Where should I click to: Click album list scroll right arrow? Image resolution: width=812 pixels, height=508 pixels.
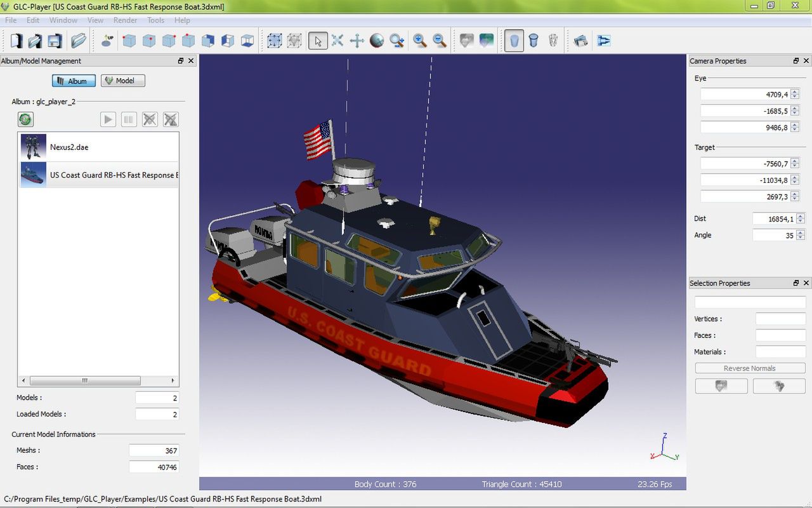(x=173, y=380)
